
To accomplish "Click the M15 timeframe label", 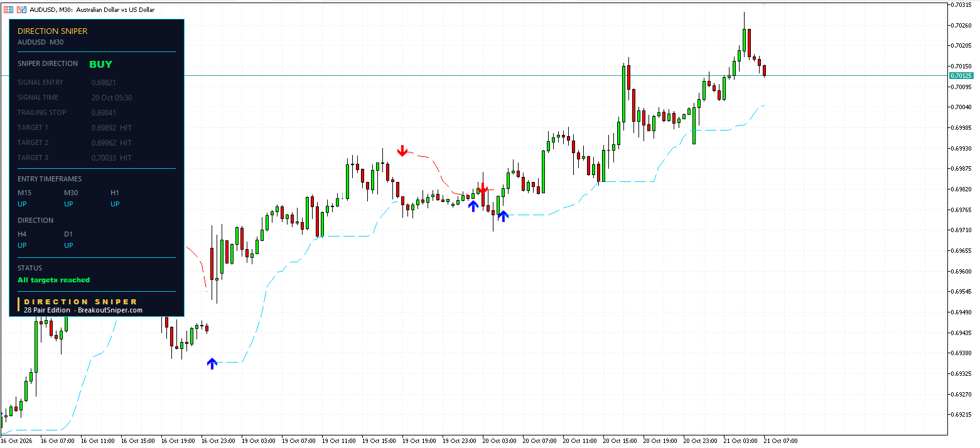I will 24,193.
